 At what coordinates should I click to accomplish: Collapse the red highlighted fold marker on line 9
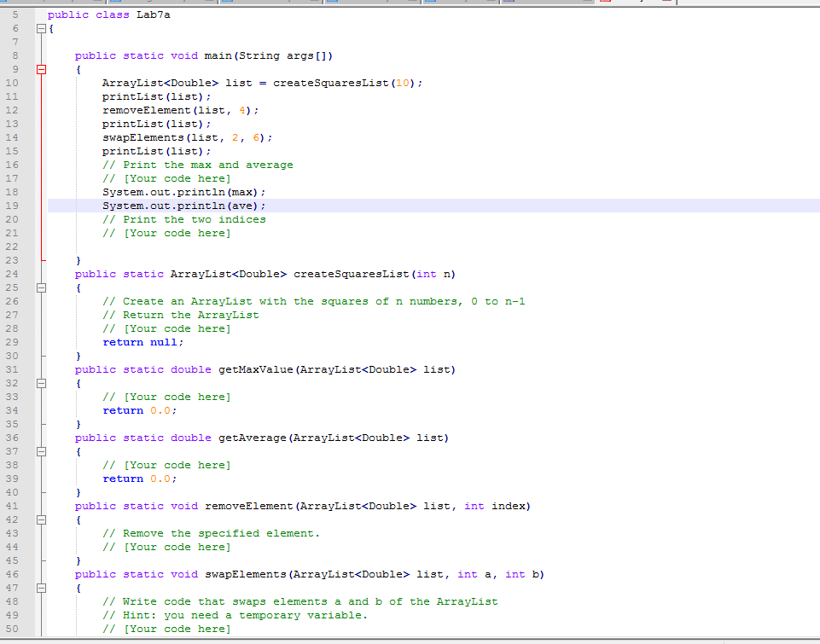coord(41,69)
